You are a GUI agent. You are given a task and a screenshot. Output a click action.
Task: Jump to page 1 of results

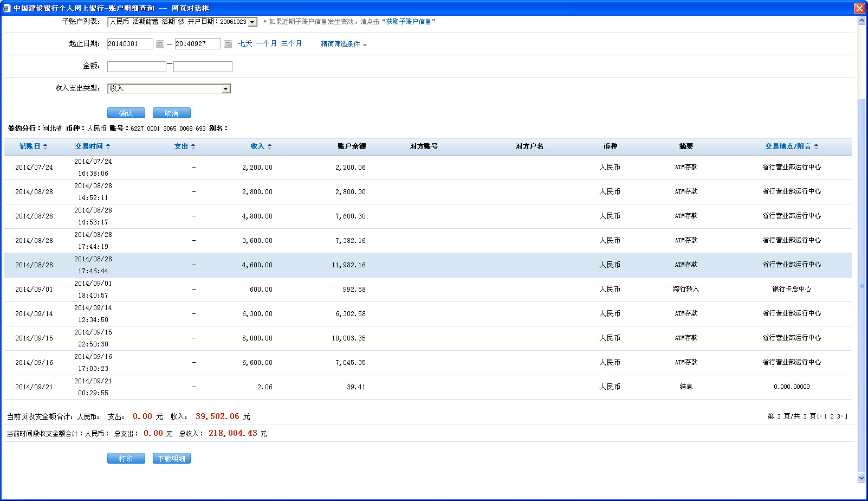[x=825, y=416]
